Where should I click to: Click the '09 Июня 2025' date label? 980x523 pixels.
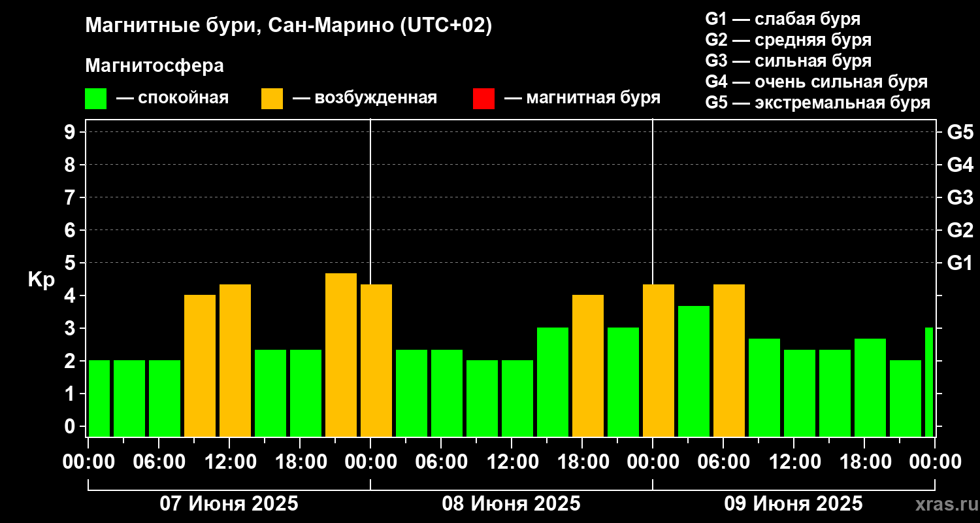click(x=794, y=504)
